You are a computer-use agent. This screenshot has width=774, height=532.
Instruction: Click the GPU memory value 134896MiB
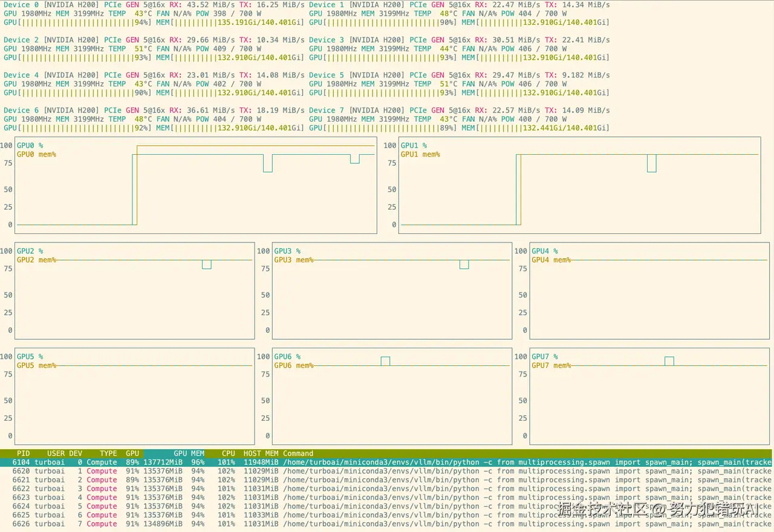point(163,524)
